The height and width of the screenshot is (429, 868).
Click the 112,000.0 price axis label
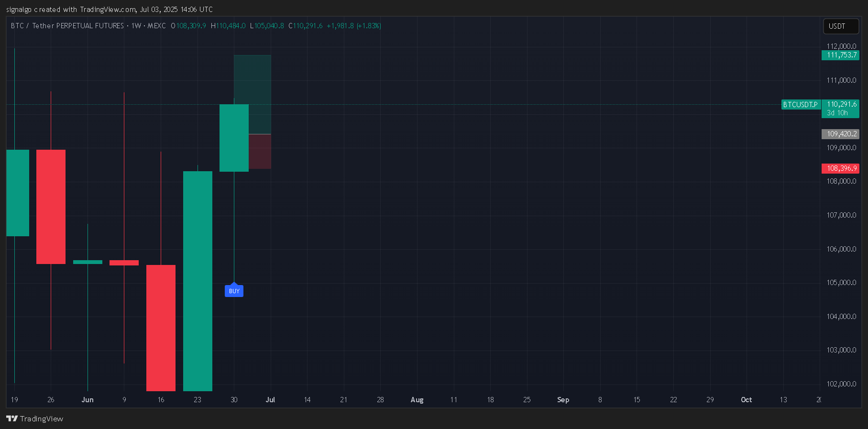841,46
